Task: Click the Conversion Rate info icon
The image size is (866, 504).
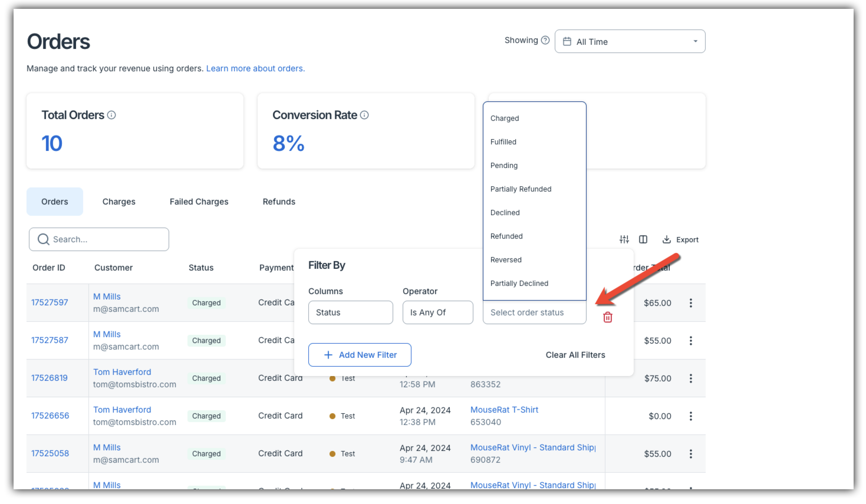Action: (x=364, y=115)
